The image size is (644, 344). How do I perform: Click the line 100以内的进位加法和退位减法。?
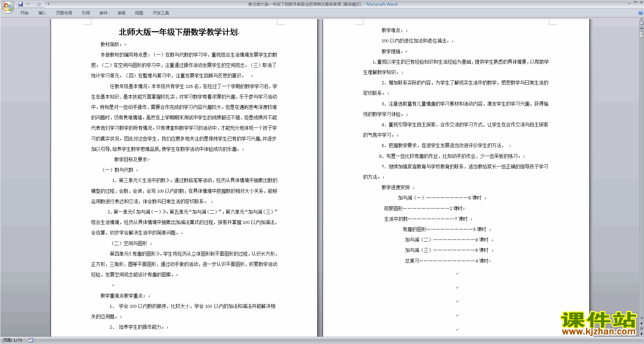tap(415, 41)
